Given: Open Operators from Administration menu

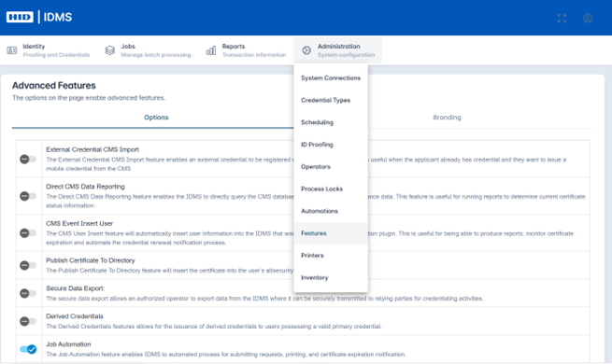Looking at the screenshot, I should pos(331,167).
